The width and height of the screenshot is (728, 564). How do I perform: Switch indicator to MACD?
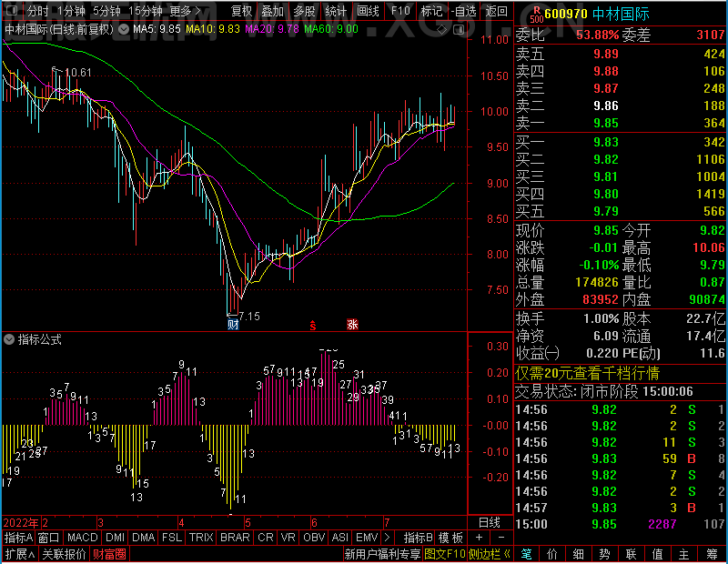(83, 538)
